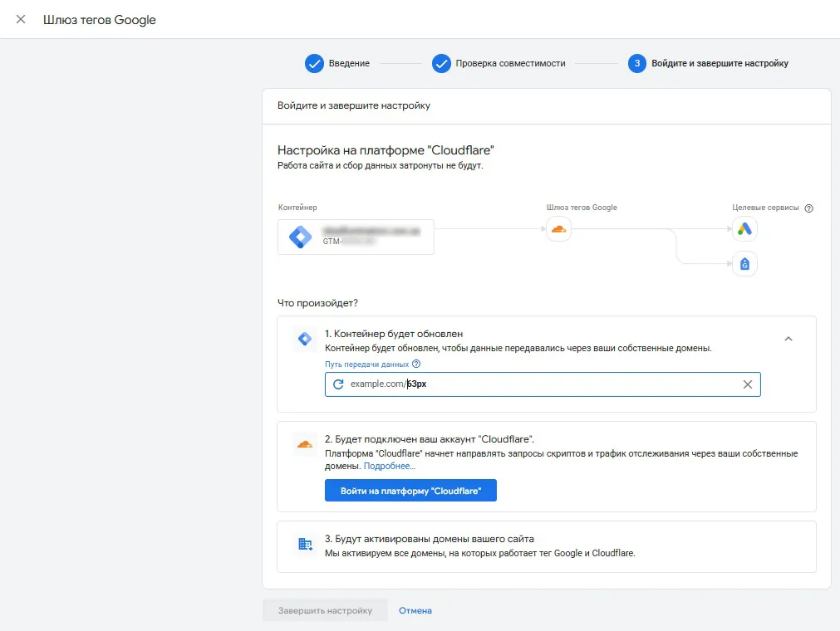
Task: Click the Введение checkmark icon
Action: [314, 63]
